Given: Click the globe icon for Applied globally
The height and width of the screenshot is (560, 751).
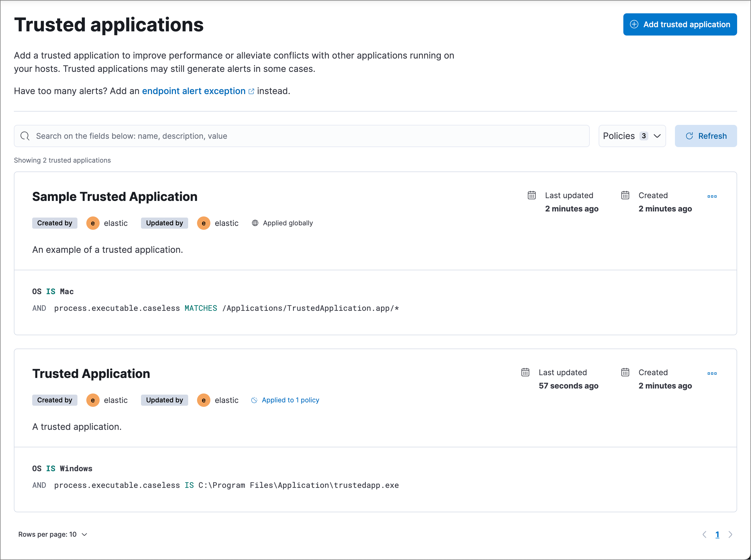Looking at the screenshot, I should pos(255,223).
